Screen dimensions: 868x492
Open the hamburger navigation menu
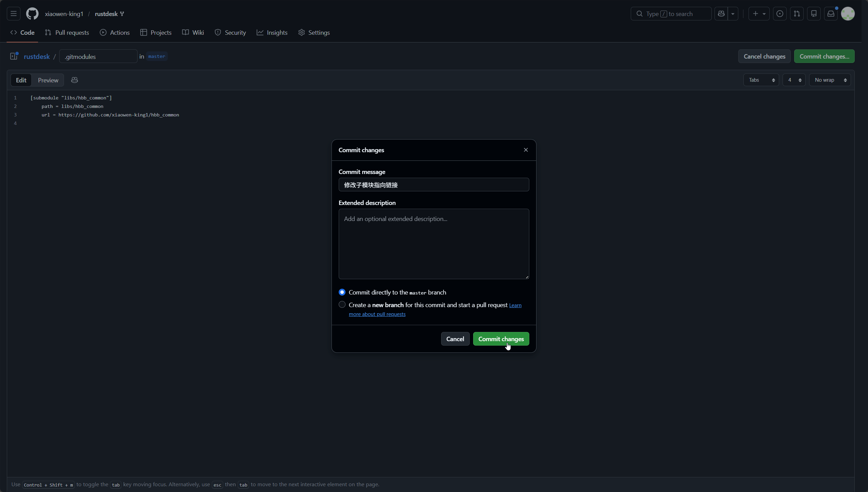(14, 14)
